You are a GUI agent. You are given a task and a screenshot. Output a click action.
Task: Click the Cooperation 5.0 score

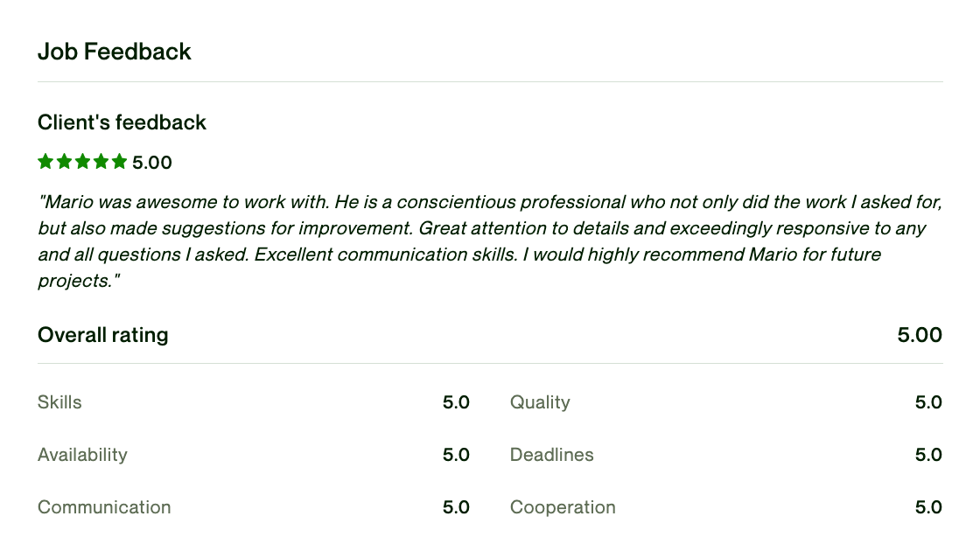pos(928,506)
